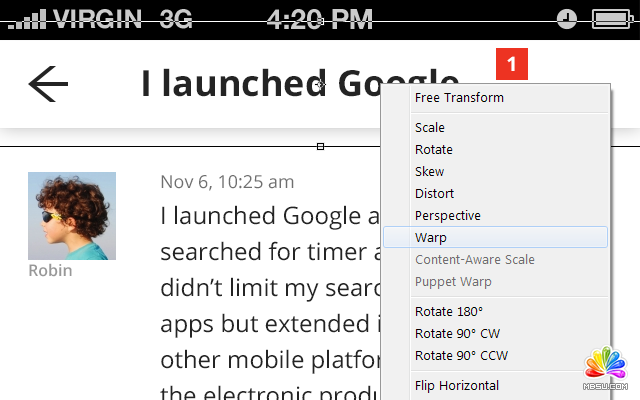Viewport: 640px width, 400px height.
Task: Select Scale in the context menu
Action: click(x=430, y=128)
